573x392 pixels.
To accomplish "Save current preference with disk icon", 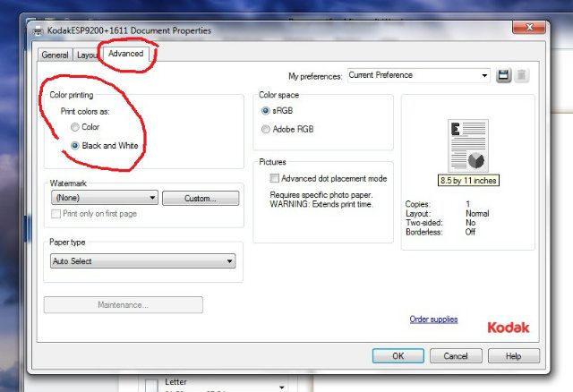I will point(503,75).
